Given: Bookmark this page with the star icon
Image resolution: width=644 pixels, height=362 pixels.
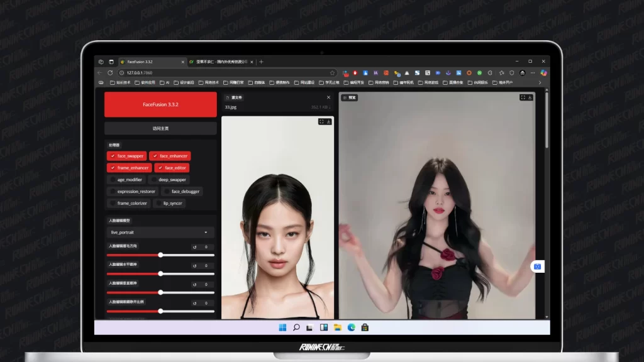Looking at the screenshot, I should pyautogui.click(x=333, y=73).
